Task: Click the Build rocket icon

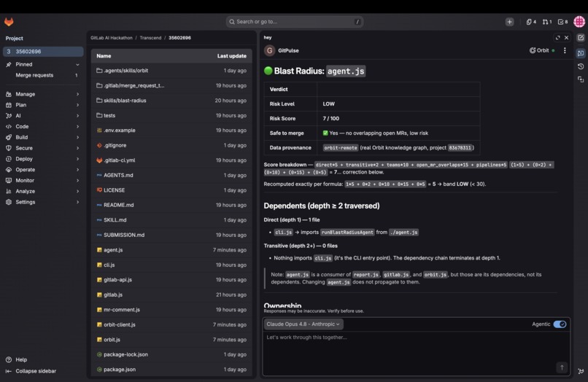Action: coord(9,137)
